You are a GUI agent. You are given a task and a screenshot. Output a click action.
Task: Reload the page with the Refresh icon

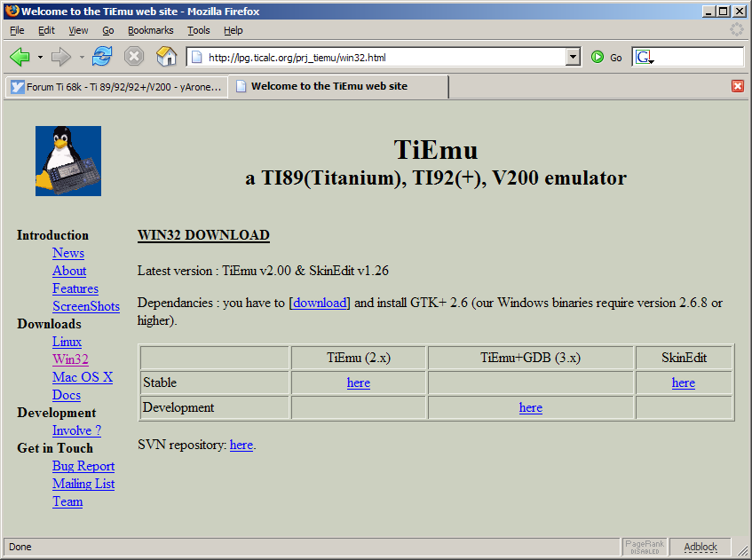pyautogui.click(x=102, y=57)
